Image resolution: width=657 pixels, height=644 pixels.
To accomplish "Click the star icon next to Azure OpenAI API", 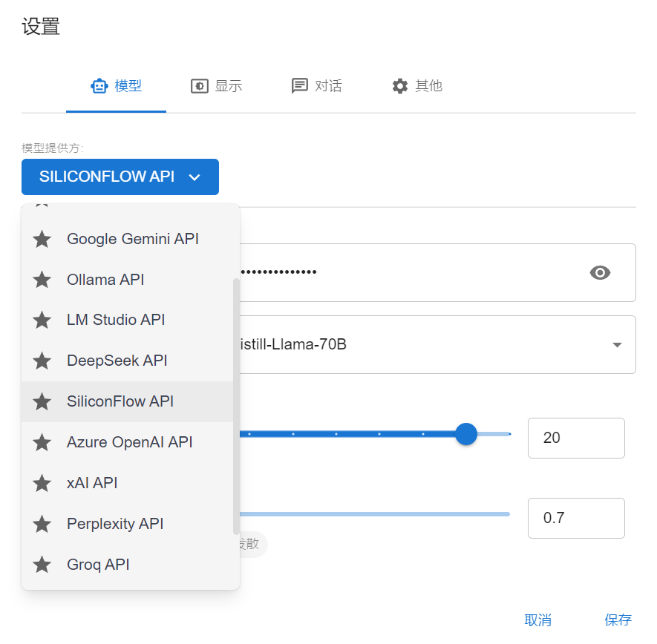I will 42,443.
